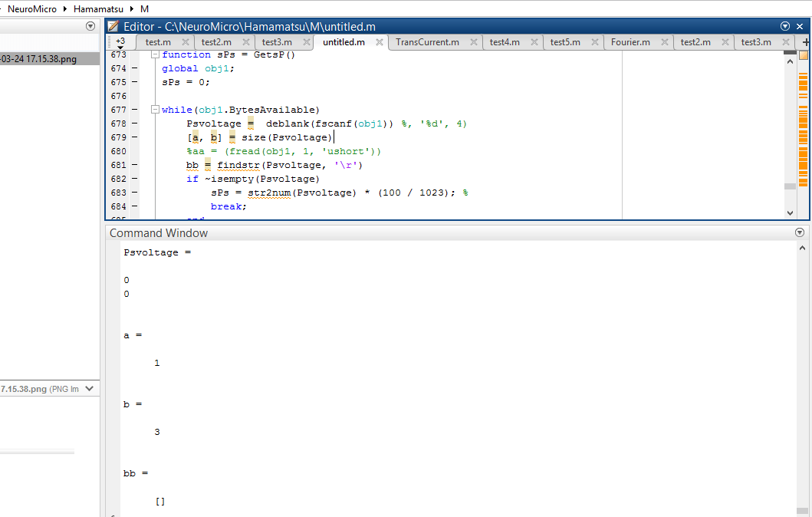
Task: Close the Fourier.m editor tab
Action: point(665,42)
